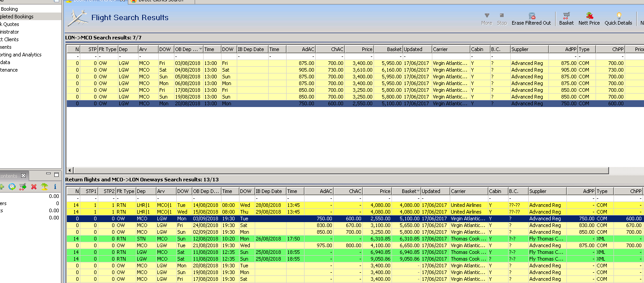644x283 pixels.
Task: Show Quick Details lightbulb icon
Action: pyautogui.click(x=618, y=18)
